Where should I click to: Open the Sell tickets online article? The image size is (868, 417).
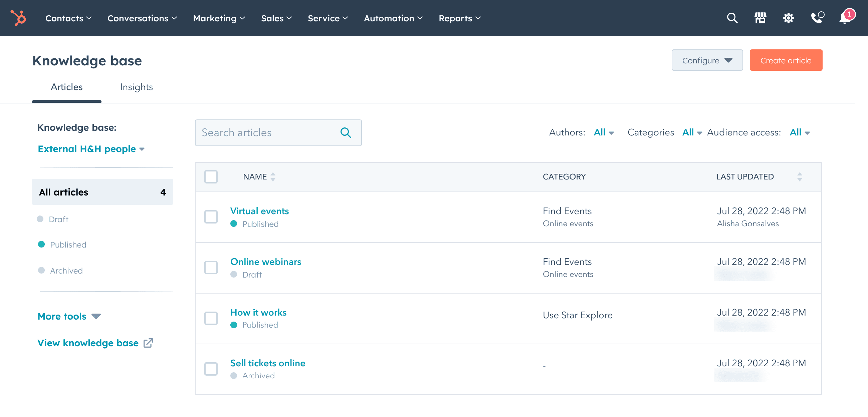point(267,363)
